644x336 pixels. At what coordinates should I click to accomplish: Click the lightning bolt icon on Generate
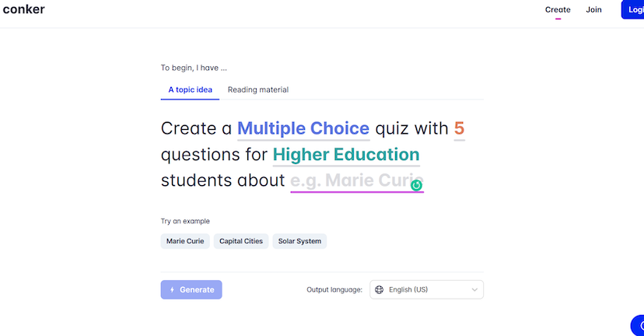(172, 290)
